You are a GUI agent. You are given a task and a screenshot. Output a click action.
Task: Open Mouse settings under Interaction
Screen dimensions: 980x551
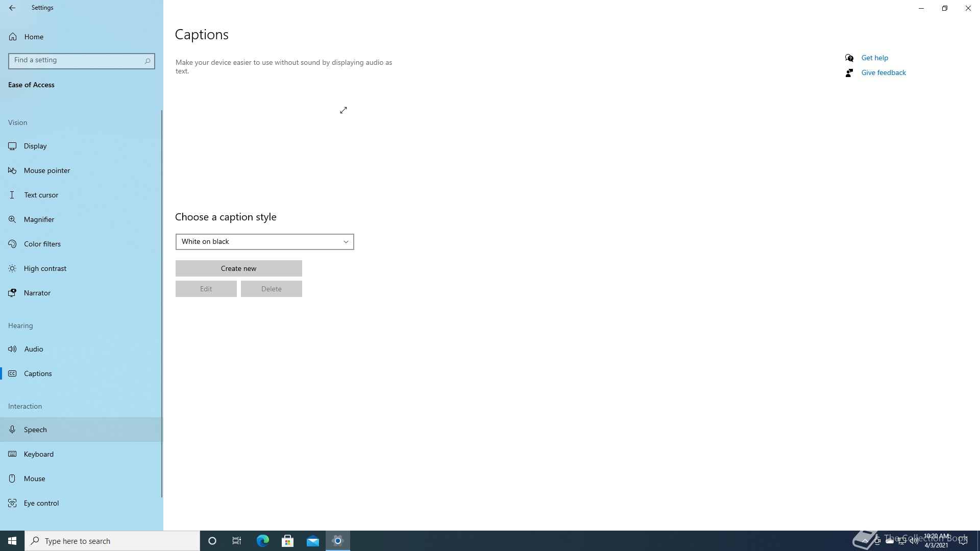pyautogui.click(x=82, y=479)
